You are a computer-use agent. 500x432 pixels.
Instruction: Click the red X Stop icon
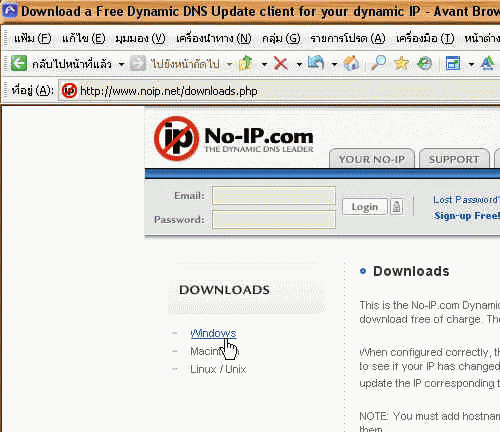281,63
